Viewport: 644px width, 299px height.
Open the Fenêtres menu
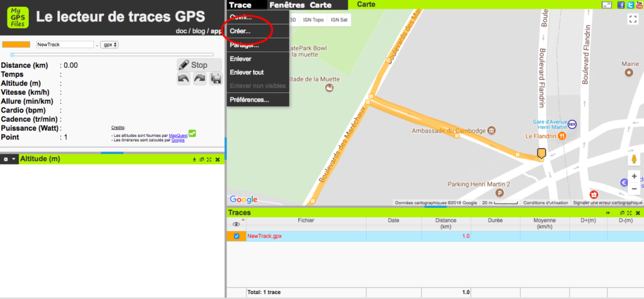click(x=287, y=5)
